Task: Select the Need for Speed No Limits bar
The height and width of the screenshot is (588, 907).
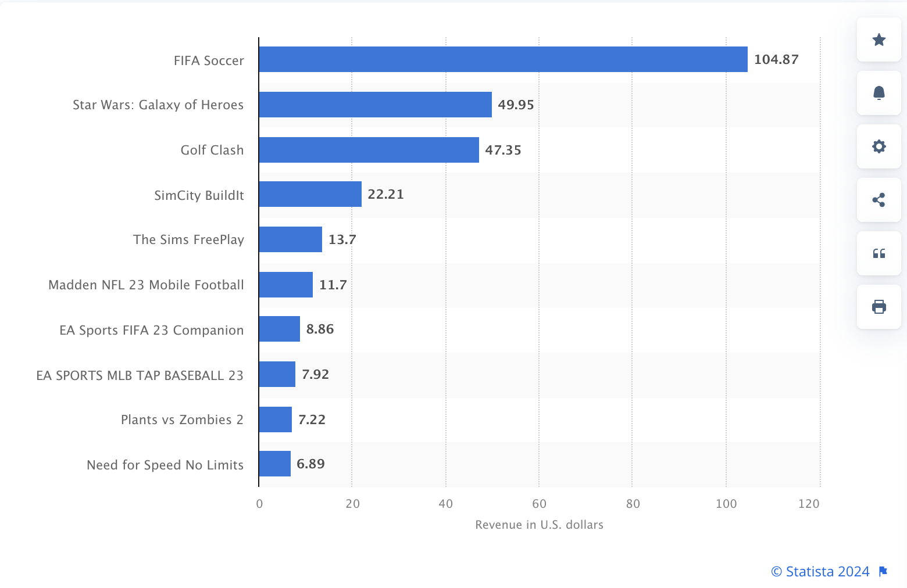Action: 274,464
